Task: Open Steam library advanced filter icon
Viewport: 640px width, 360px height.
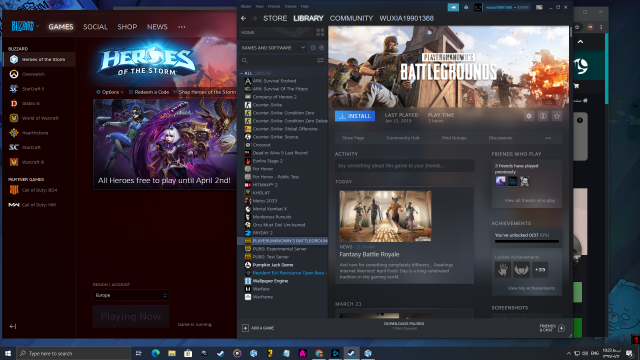Action: 320,60
